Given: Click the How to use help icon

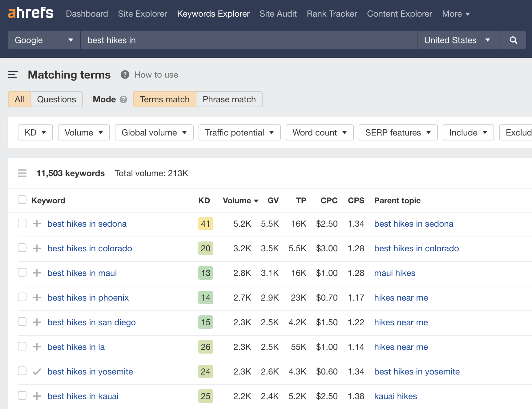Looking at the screenshot, I should pyautogui.click(x=125, y=75).
